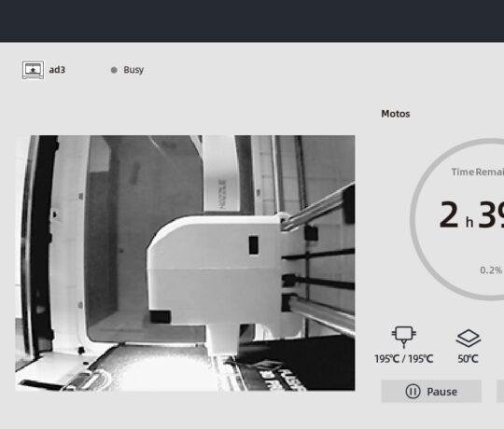The image size is (504, 429).
Task: Click the 195°C / 195°C nozzle reading
Action: [x=404, y=359]
